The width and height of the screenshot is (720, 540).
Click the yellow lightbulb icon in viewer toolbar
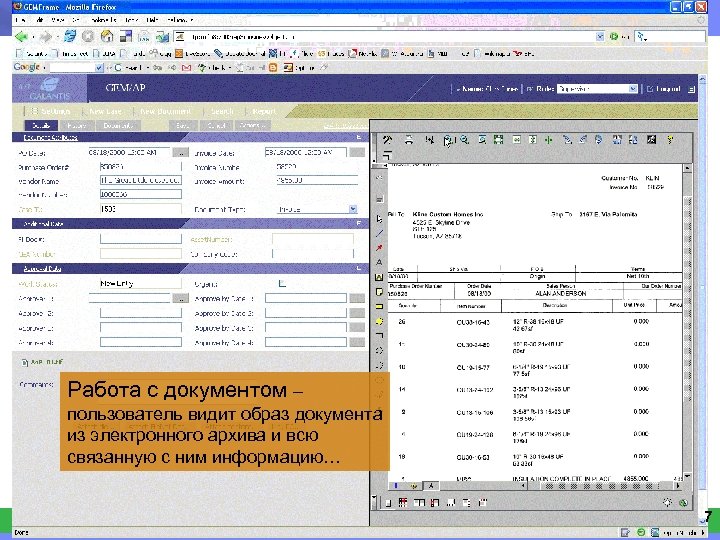[x=670, y=140]
